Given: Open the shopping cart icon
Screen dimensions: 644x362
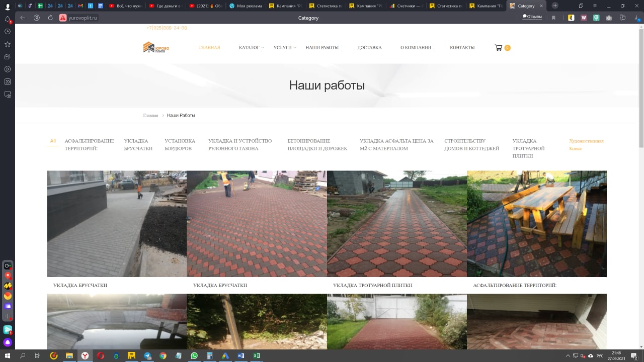Looking at the screenshot, I should (x=498, y=48).
